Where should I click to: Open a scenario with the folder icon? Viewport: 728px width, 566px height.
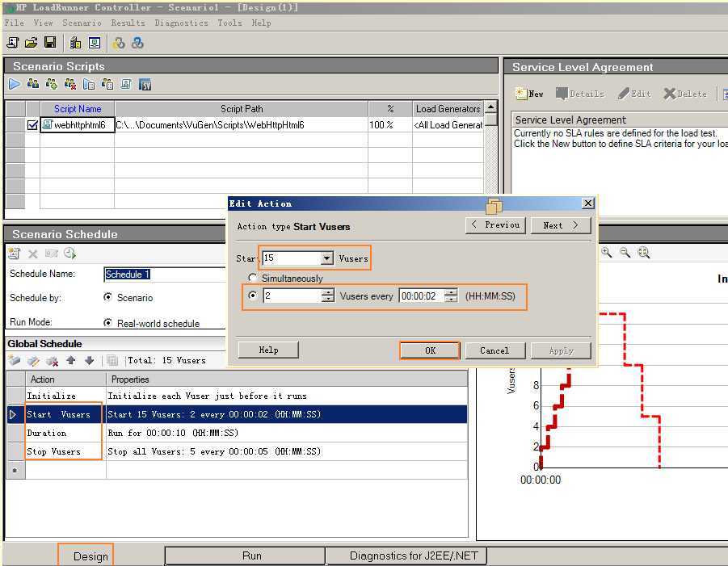coord(31,43)
